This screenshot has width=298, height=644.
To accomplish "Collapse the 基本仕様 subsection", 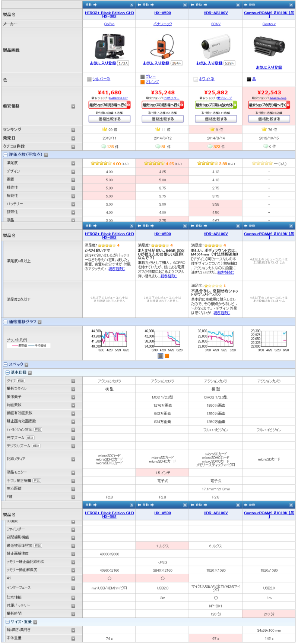I will [x=7, y=372].
